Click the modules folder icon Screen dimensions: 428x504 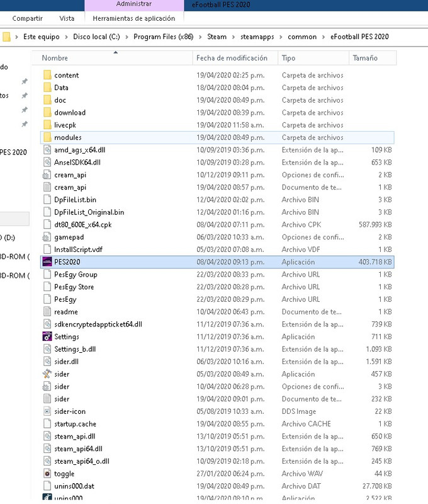47,137
